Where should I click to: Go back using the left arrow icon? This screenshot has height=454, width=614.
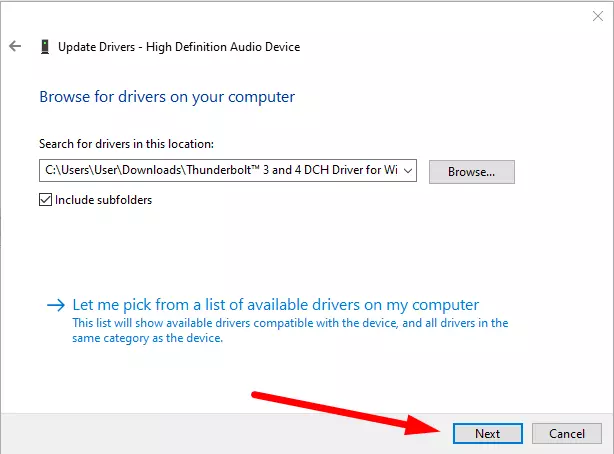15,46
